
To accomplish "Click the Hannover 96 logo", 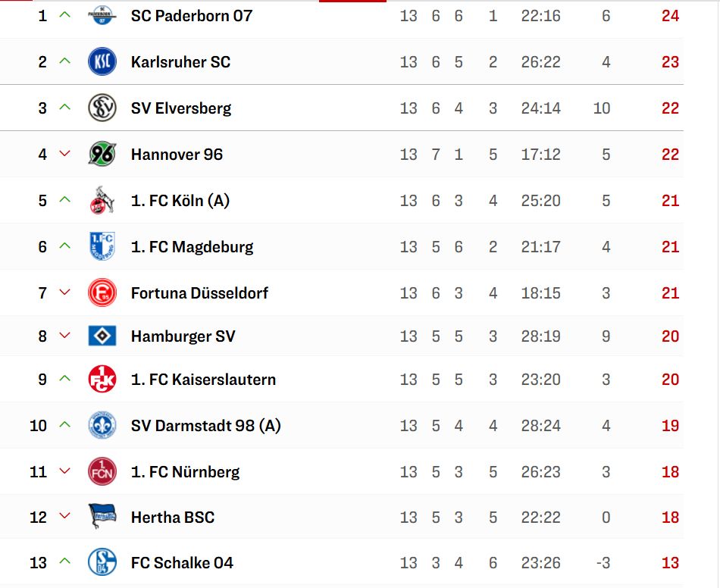I will [x=102, y=155].
